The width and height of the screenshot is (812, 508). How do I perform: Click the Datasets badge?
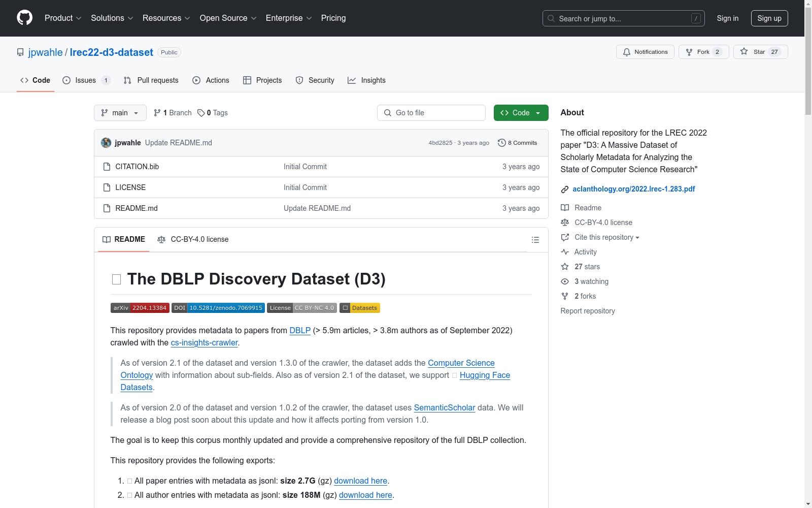[360, 308]
